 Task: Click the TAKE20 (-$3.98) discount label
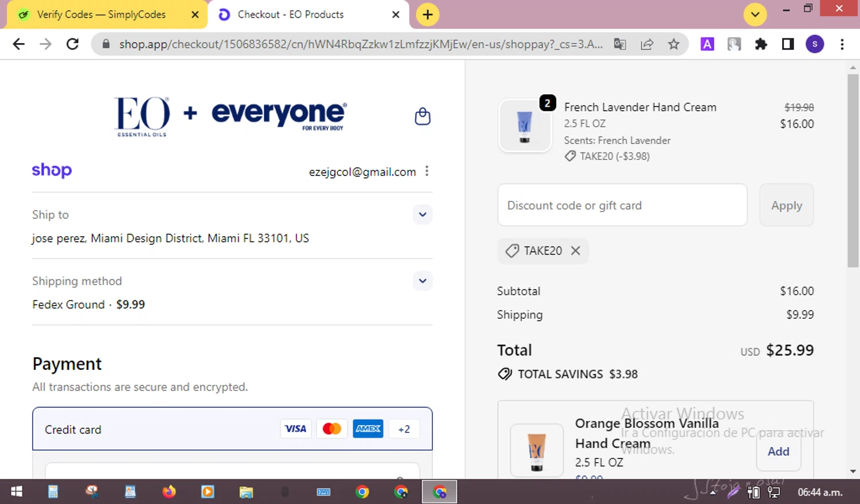click(x=615, y=156)
